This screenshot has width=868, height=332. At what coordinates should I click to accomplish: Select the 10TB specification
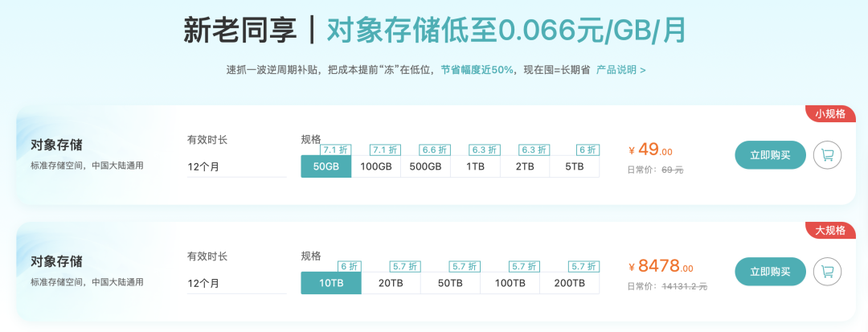[331, 283]
